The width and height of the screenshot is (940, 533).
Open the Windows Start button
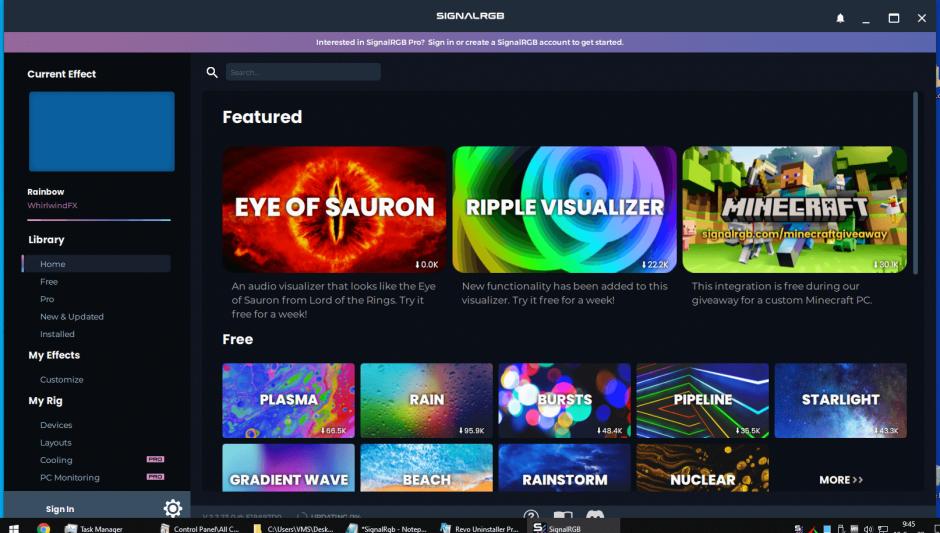coord(13,528)
